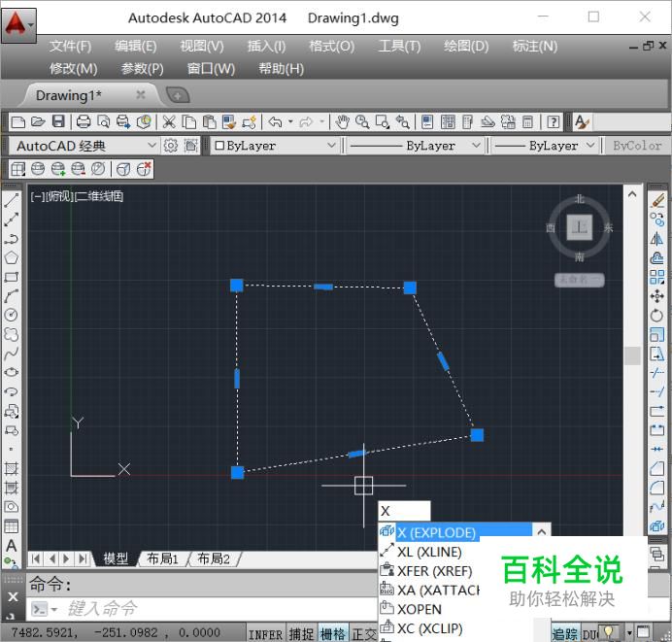Select the Mirror modify tool
The image size is (672, 642).
(x=657, y=239)
